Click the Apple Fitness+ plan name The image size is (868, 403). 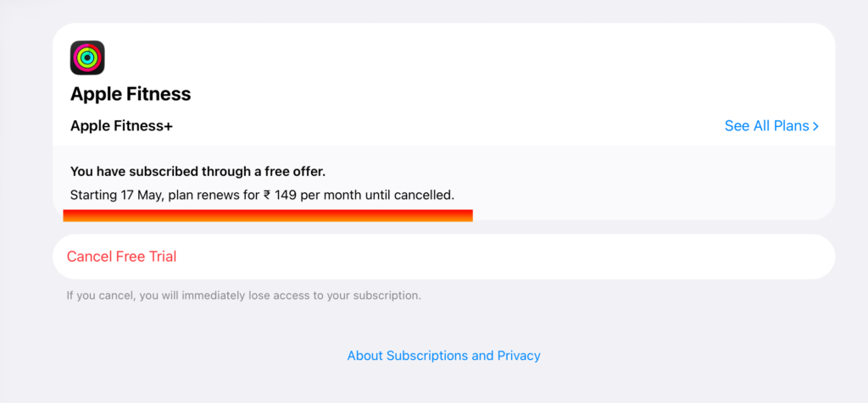click(121, 126)
